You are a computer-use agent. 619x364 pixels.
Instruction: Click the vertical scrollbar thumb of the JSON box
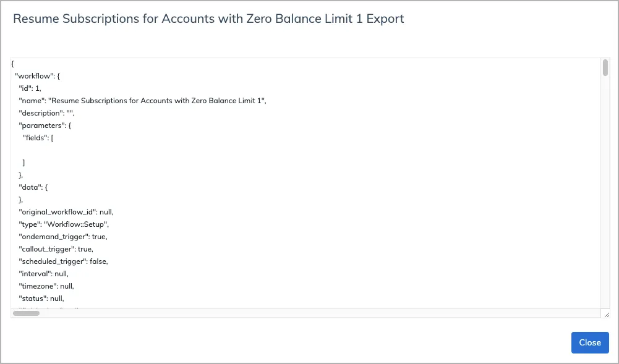click(x=605, y=67)
